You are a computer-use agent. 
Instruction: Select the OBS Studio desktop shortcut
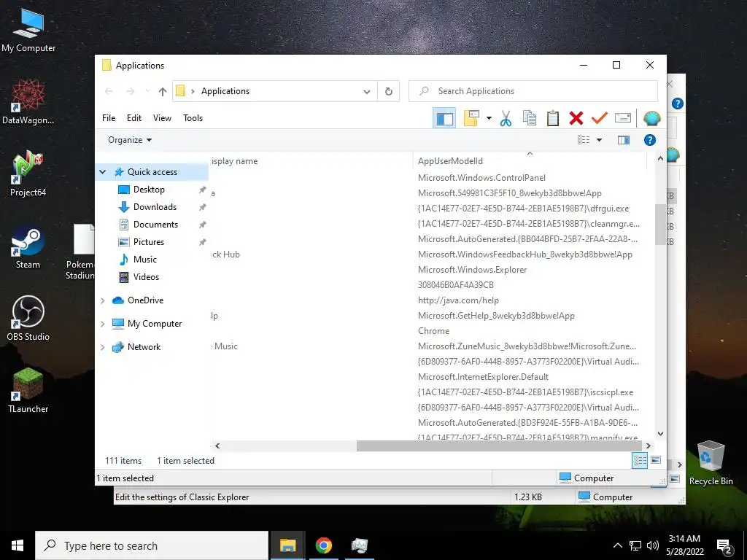click(x=28, y=319)
